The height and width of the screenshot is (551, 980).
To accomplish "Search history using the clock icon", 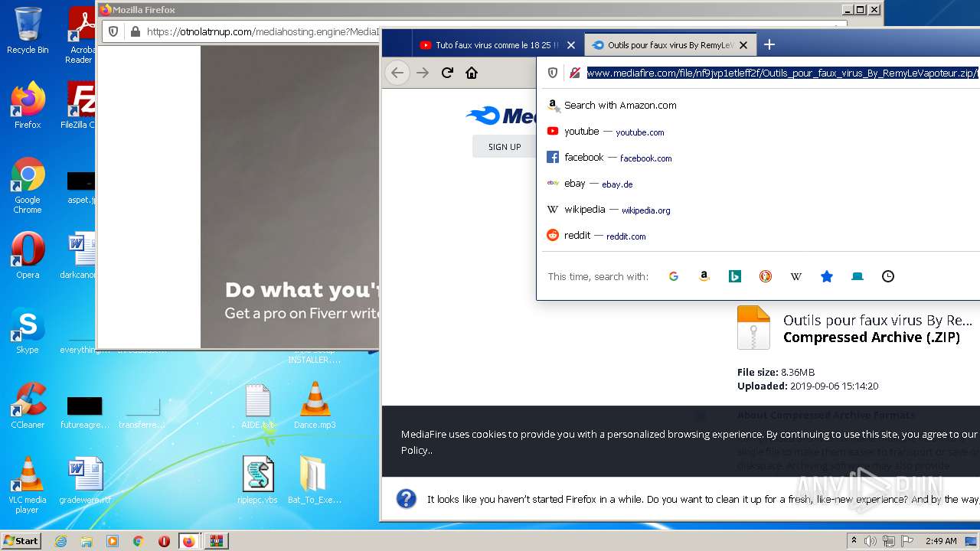I will [888, 276].
